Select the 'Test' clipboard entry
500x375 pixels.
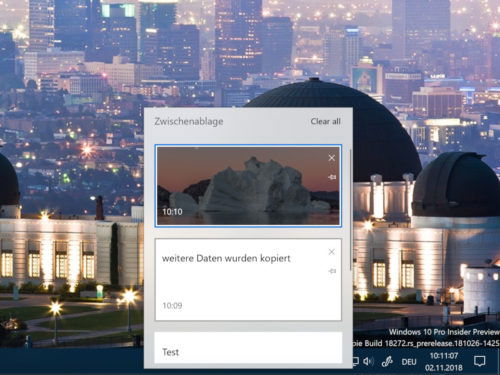click(x=248, y=348)
